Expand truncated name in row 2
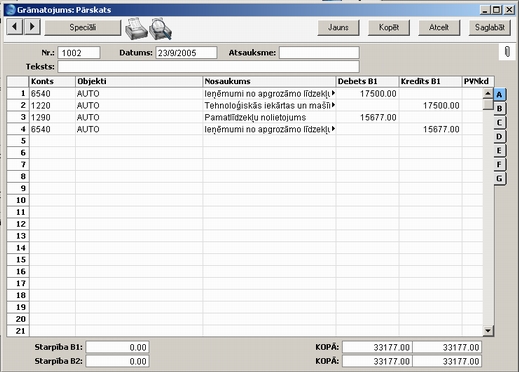Viewport: 519px width, 372px height. (333, 105)
